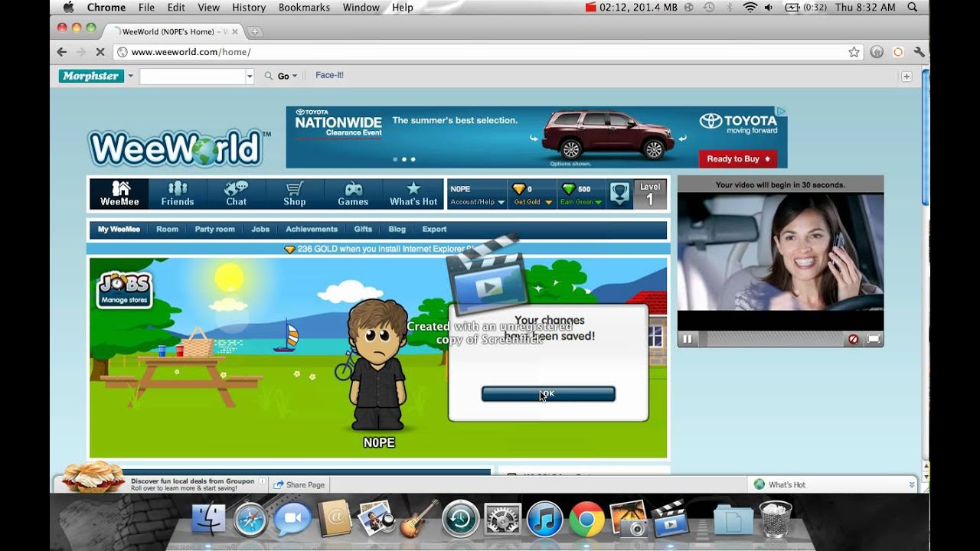The height and width of the screenshot is (551, 980).
Task: Expand the Earn Green dropdown
Action: (581, 202)
